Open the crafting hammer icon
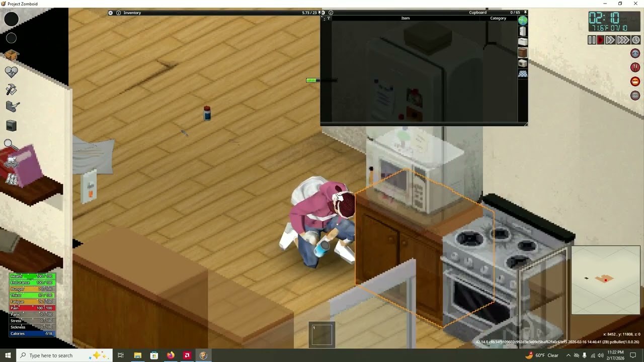The width and height of the screenshot is (644, 362). point(11,89)
